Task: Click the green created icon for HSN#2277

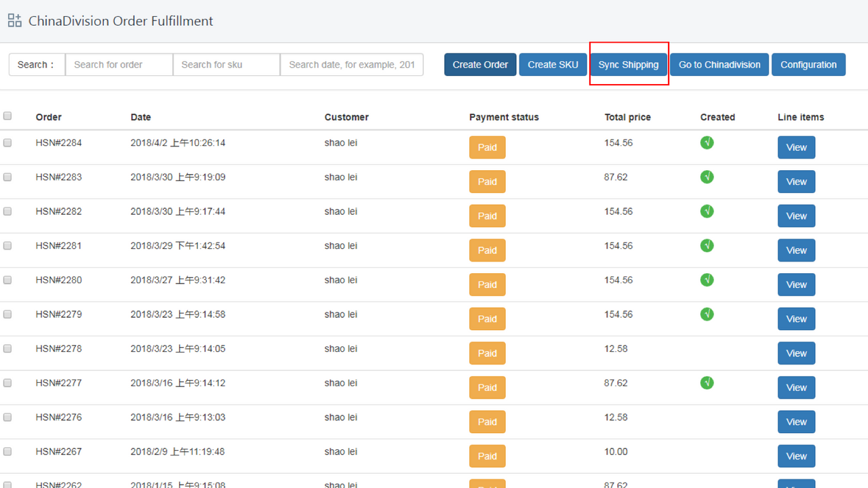Action: [x=707, y=383]
